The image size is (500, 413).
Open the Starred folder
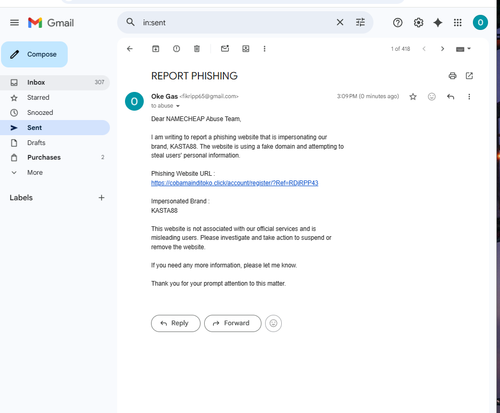[55, 98]
